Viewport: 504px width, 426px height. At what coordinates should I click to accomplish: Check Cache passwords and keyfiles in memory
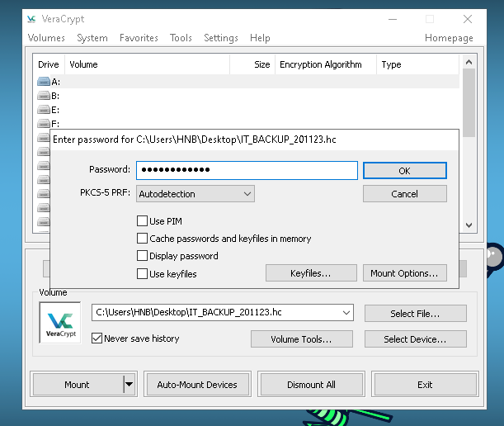coord(143,239)
